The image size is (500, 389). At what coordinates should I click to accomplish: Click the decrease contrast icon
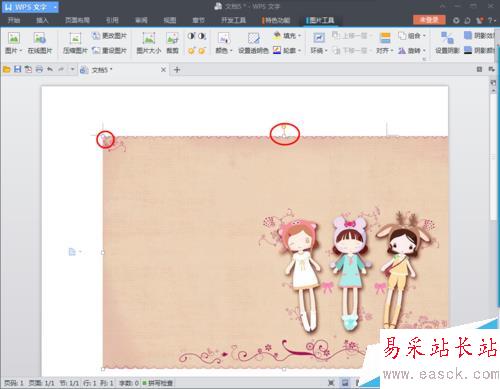click(202, 36)
